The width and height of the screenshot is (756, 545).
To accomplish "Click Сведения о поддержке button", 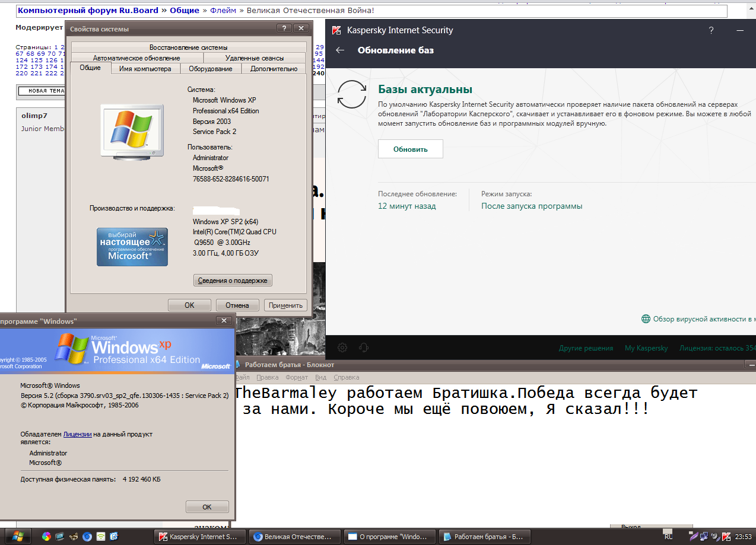I will [x=233, y=281].
